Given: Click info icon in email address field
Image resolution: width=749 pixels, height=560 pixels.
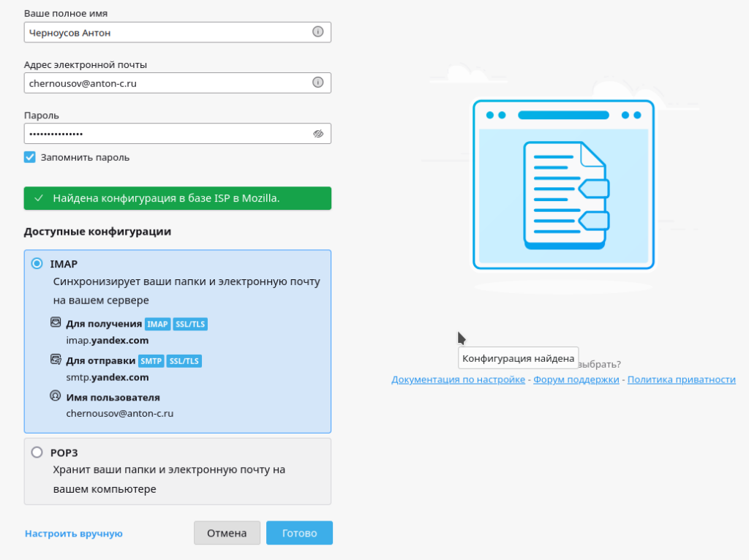Looking at the screenshot, I should 318,83.
